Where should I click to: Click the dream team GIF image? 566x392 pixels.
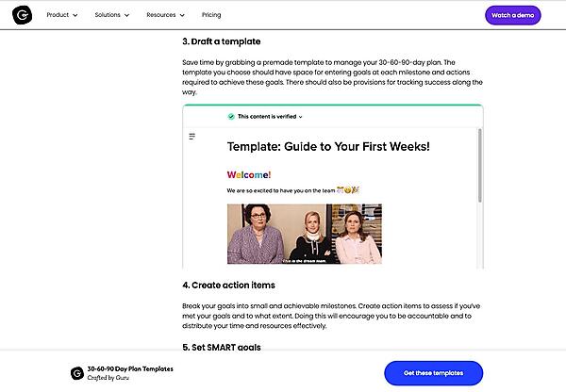(x=305, y=234)
